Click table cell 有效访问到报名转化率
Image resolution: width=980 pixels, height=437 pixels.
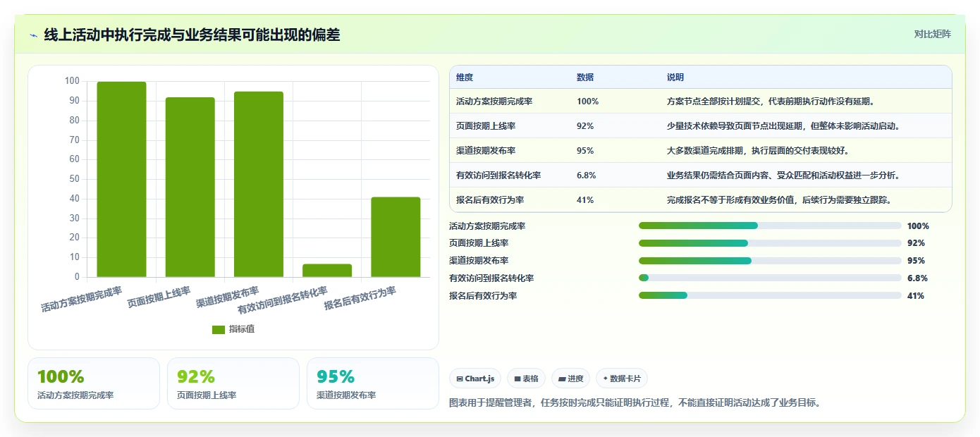[498, 176]
